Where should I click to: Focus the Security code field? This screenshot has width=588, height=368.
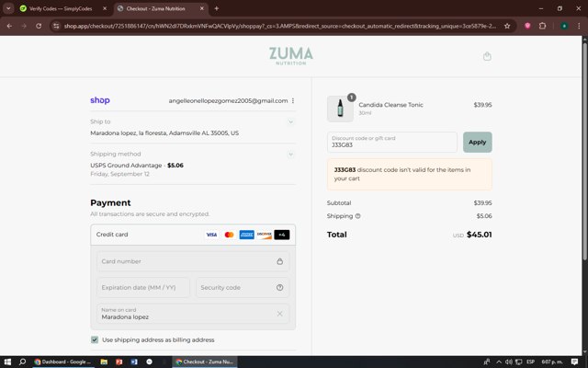(243, 287)
